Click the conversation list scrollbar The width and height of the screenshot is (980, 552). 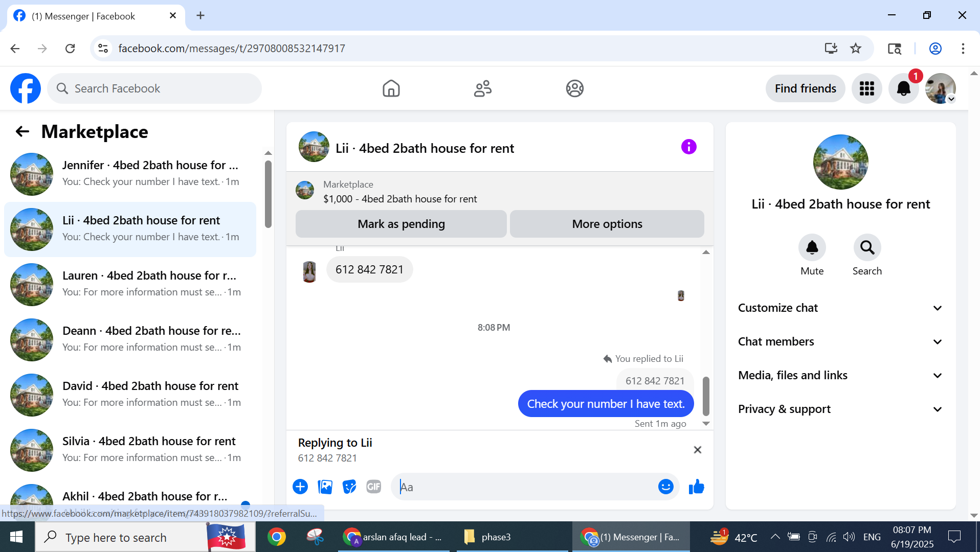[268, 194]
